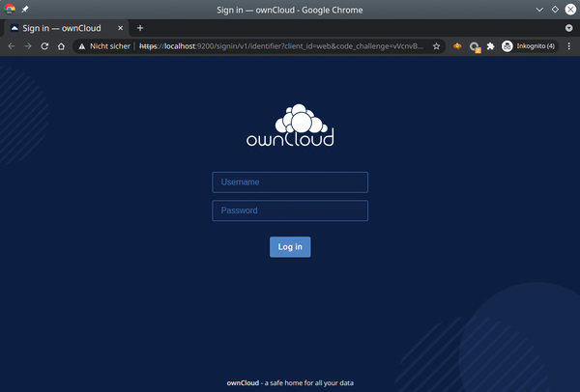Open the orange extension icon

pyautogui.click(x=457, y=46)
